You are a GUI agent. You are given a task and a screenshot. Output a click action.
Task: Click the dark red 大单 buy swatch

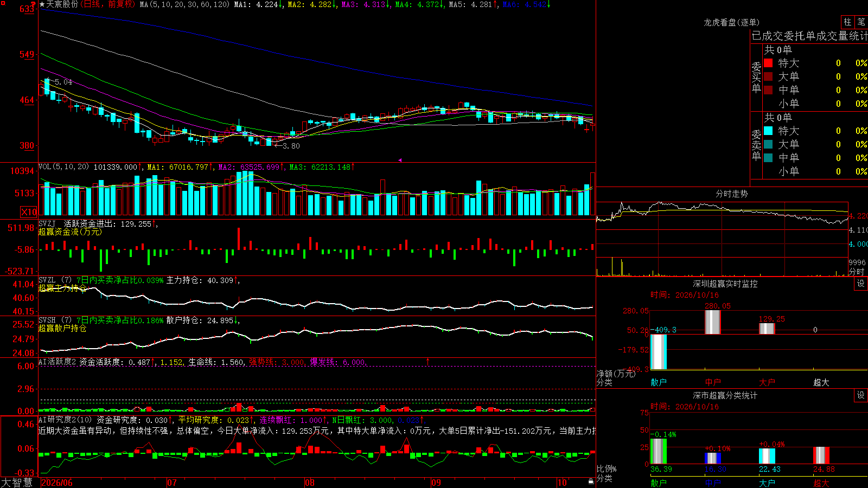point(768,76)
